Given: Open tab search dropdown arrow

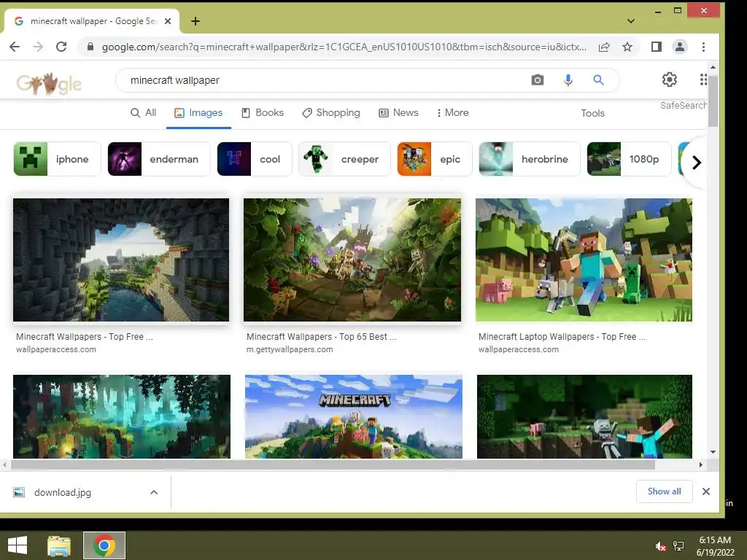Looking at the screenshot, I should point(631,21).
